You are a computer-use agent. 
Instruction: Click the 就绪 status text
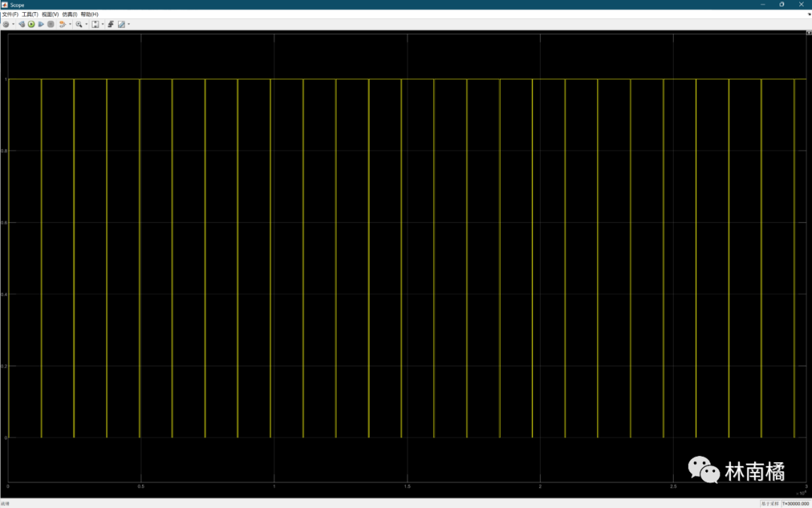point(5,503)
